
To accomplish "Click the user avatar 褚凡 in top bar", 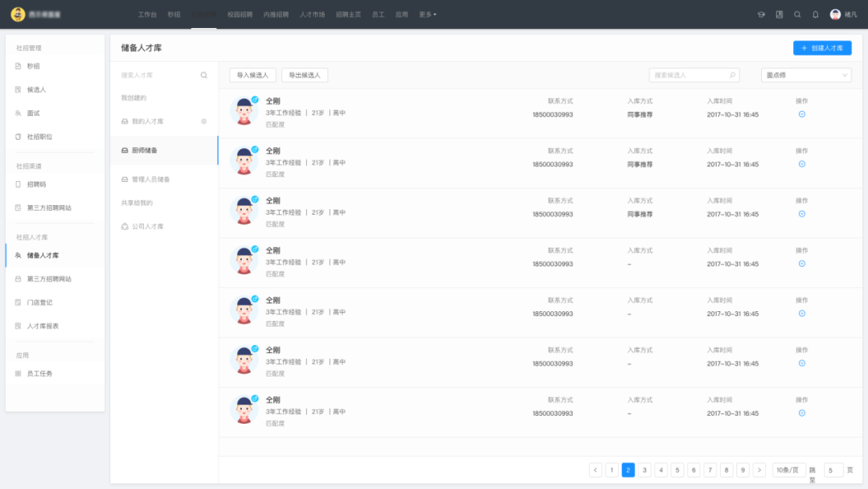I will point(836,14).
